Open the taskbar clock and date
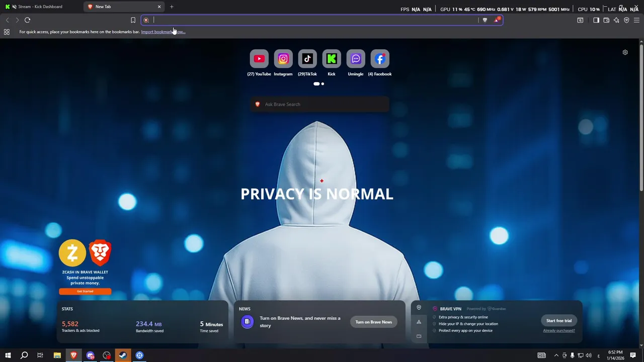 615,355
